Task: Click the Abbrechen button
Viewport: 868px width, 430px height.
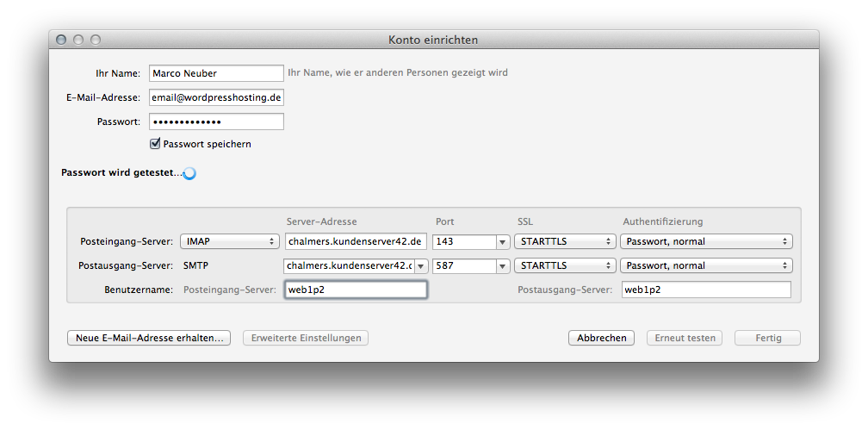Action: (601, 338)
